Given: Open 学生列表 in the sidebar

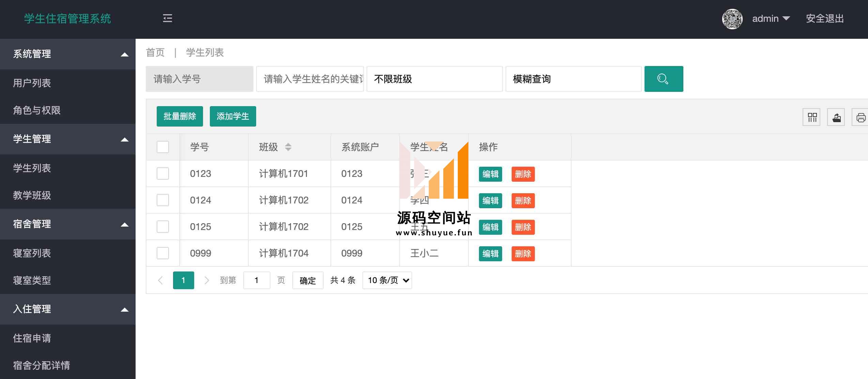Looking at the screenshot, I should (x=68, y=168).
